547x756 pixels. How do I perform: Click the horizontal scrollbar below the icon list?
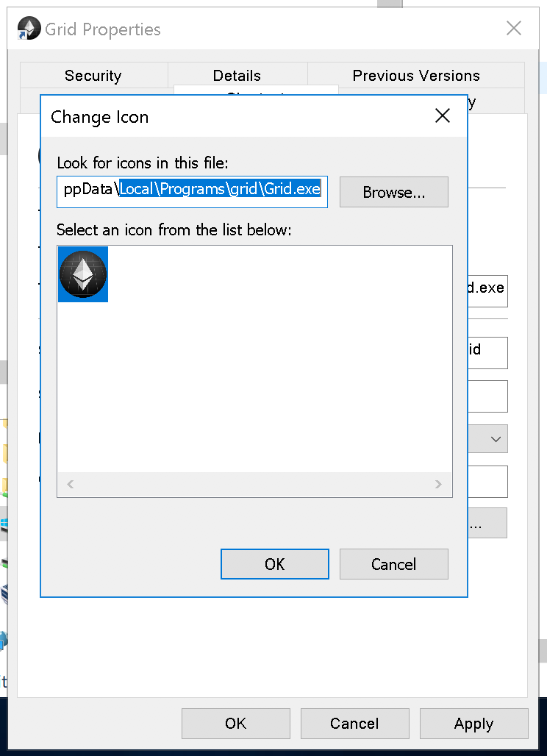254,484
